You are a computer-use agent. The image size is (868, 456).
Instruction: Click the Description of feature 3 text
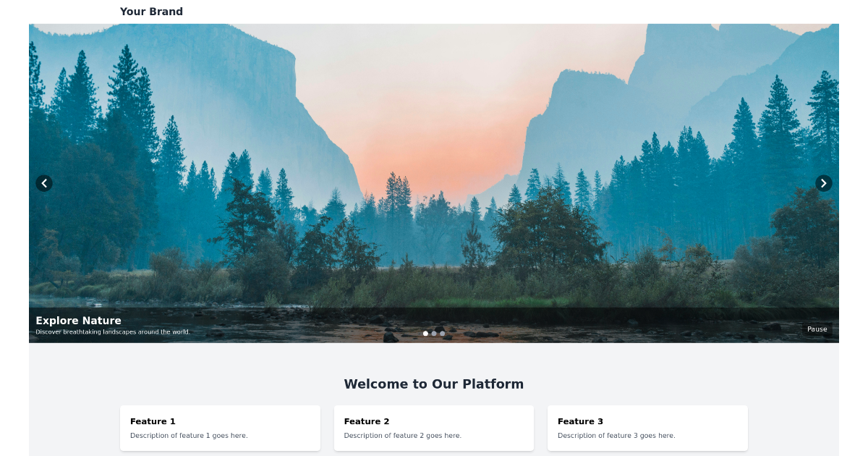pos(616,436)
